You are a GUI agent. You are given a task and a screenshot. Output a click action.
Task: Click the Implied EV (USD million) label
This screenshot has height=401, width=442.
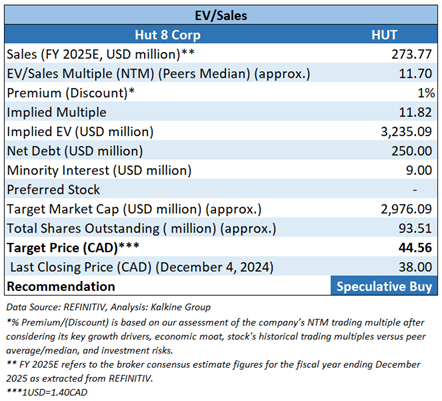80,131
